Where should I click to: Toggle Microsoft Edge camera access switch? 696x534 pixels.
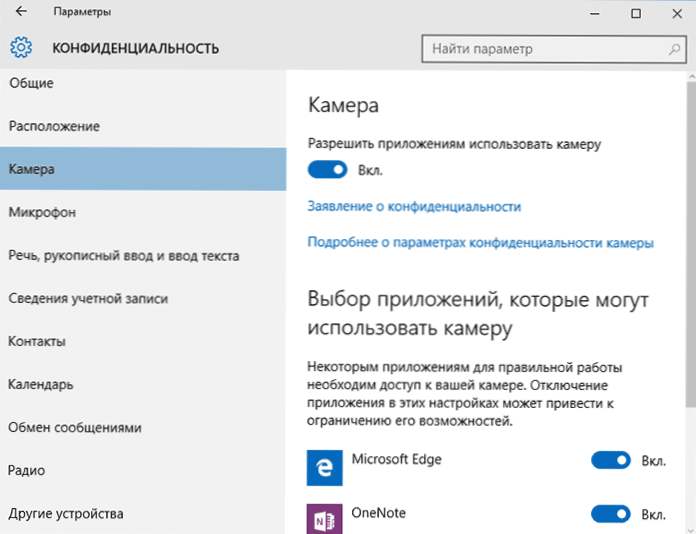(x=611, y=460)
